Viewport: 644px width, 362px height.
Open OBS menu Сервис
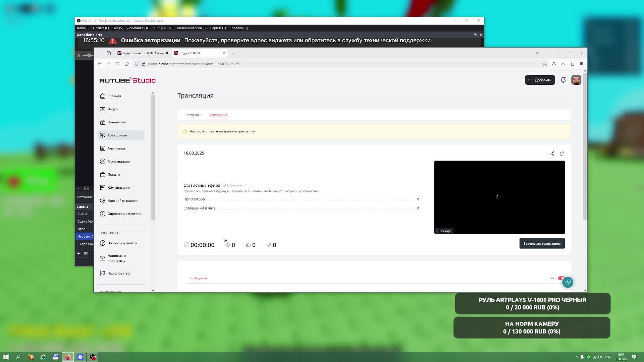click(218, 28)
